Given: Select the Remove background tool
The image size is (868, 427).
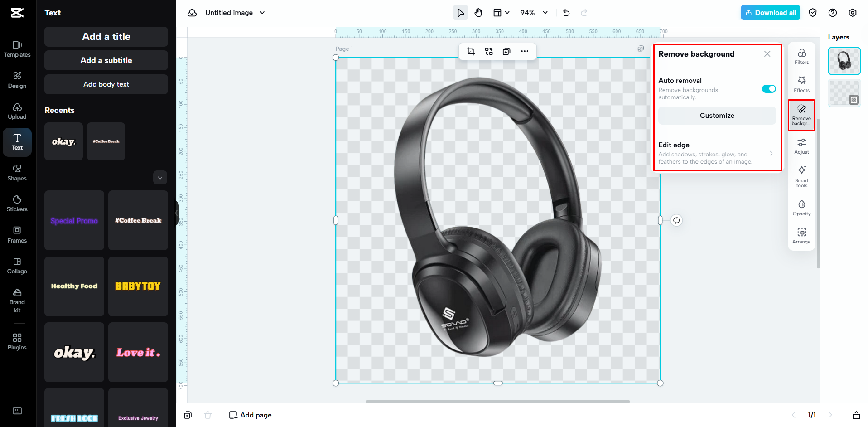Looking at the screenshot, I should point(801,115).
